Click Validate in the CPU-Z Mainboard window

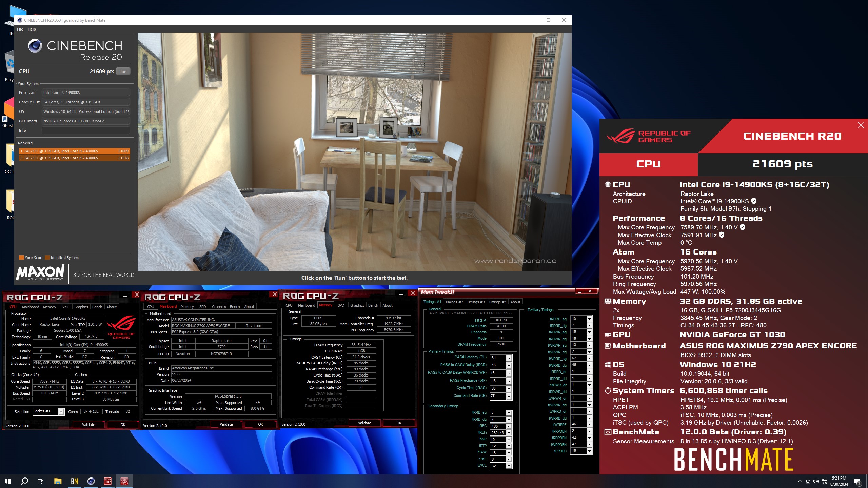coord(226,424)
